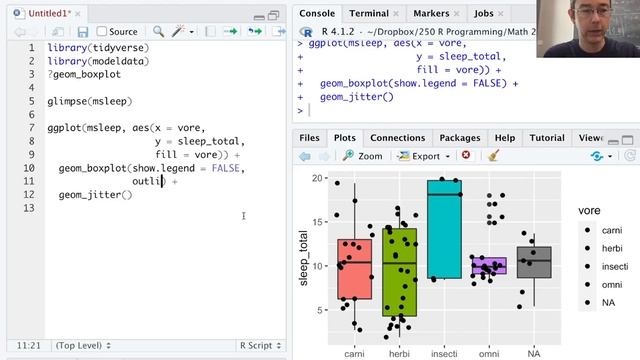Viewport: 640px width, 360px height.
Task: Minimize the Plots pane
Action: [613, 141]
